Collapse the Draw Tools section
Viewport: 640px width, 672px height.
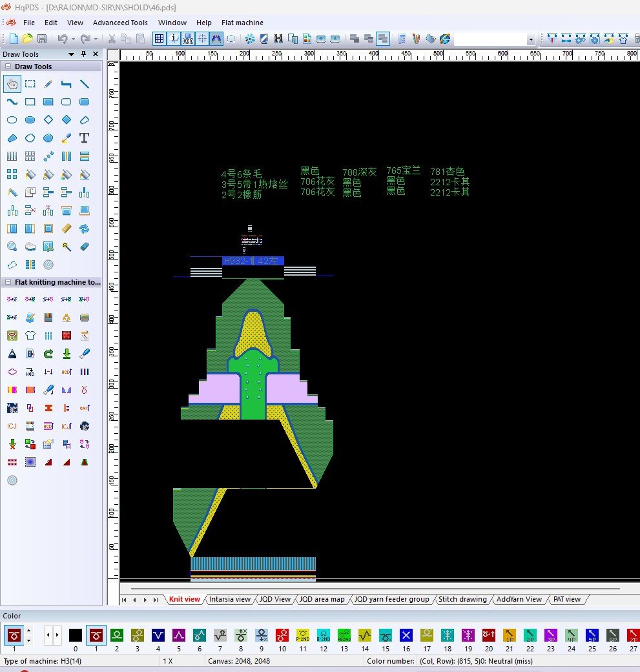pyautogui.click(x=8, y=66)
